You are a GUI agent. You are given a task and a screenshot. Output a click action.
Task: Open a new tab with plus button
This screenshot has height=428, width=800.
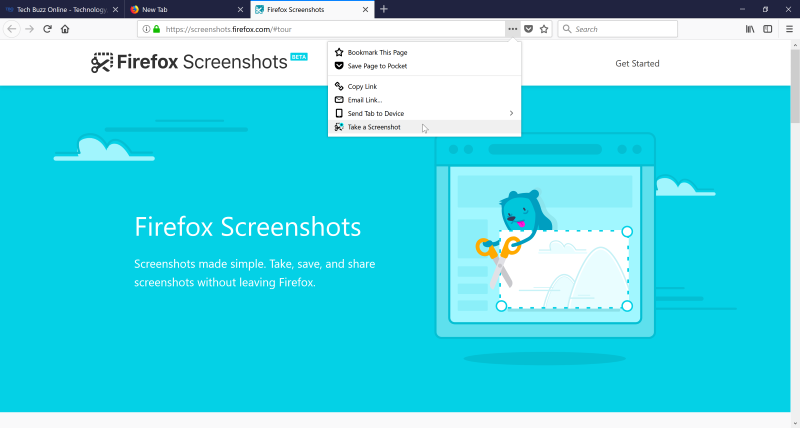(x=384, y=9)
